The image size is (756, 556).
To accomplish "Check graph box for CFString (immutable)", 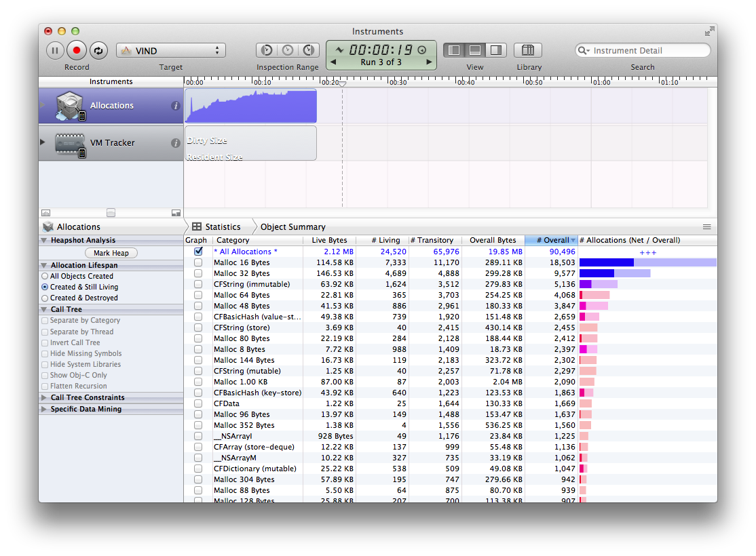I will click(x=198, y=284).
